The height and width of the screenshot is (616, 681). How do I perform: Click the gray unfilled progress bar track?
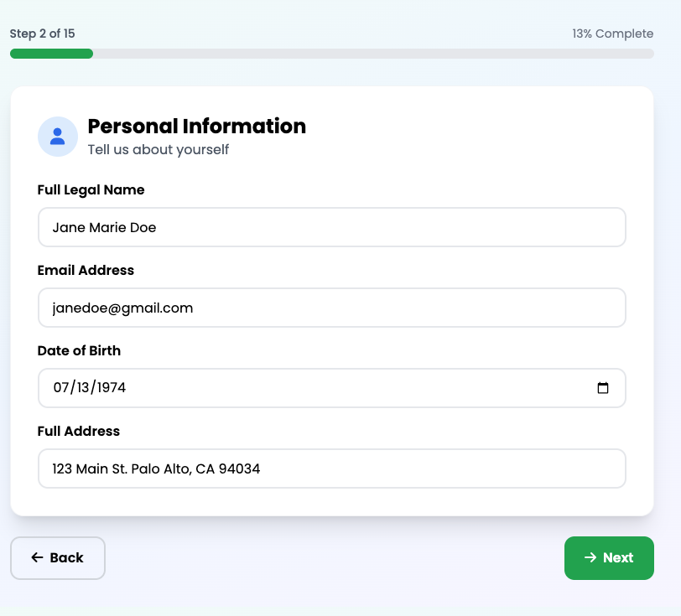pos(373,54)
